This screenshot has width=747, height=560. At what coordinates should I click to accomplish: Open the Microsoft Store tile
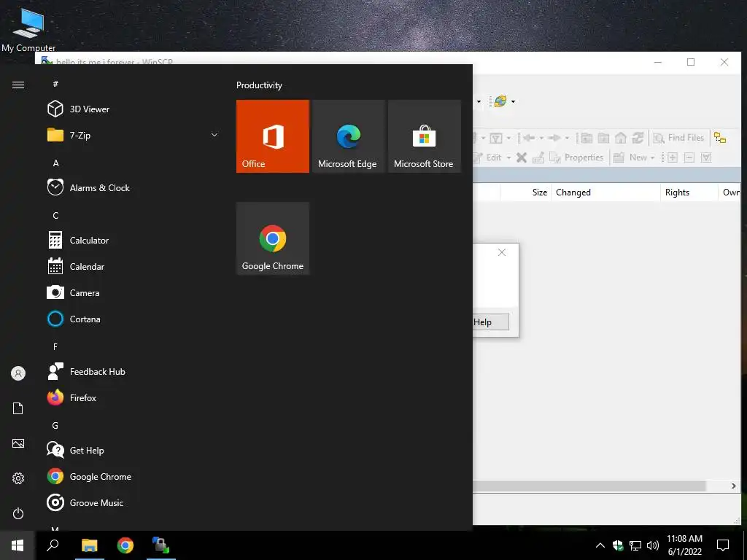pos(425,136)
